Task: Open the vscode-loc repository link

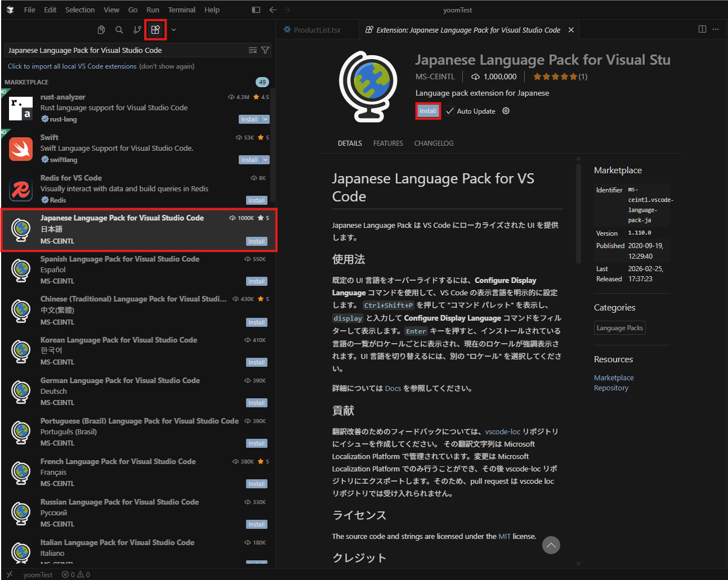Action: (x=503, y=431)
